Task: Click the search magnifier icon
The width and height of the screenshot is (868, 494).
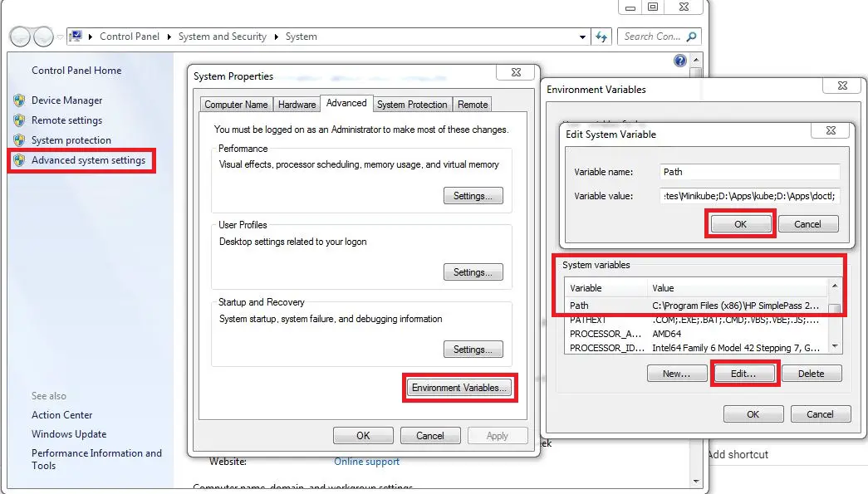Action: click(690, 37)
